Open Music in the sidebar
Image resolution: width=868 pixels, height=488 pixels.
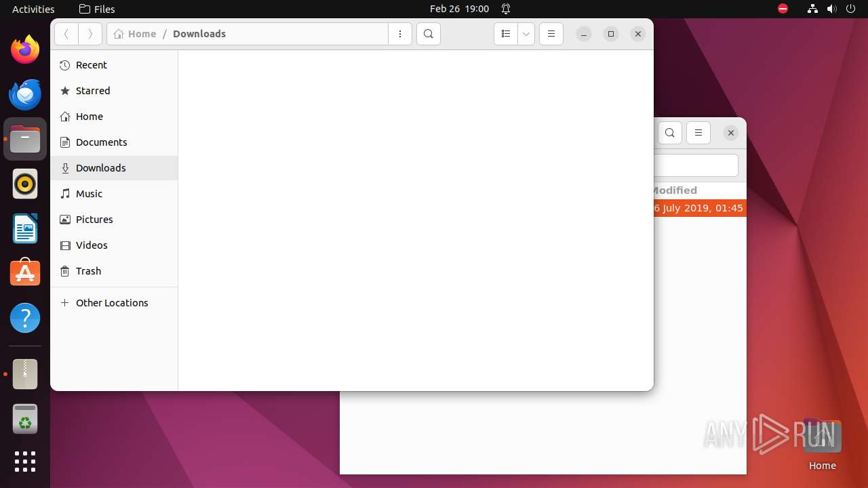tap(114, 194)
